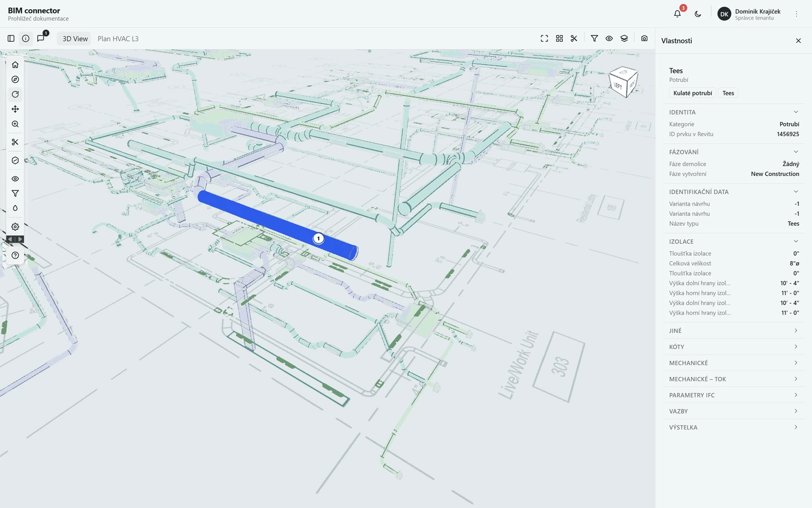Toggle visibility eye in top toolbar
The height and width of the screenshot is (508, 812).
coord(609,38)
